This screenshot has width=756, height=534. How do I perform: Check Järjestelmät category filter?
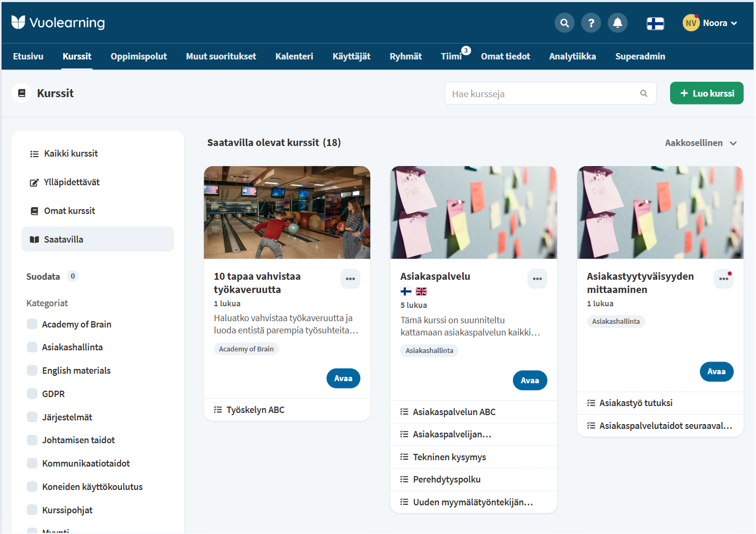[32, 417]
